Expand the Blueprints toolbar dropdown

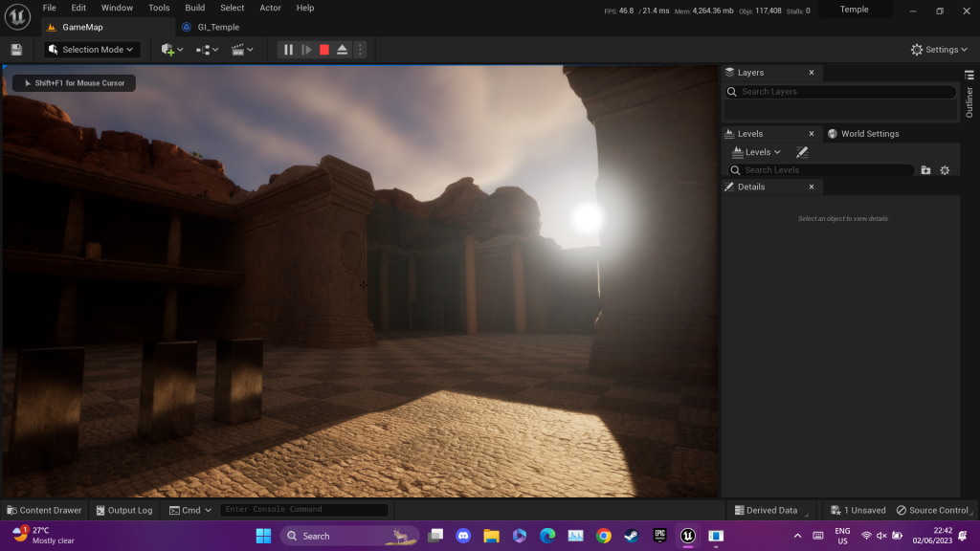click(207, 50)
